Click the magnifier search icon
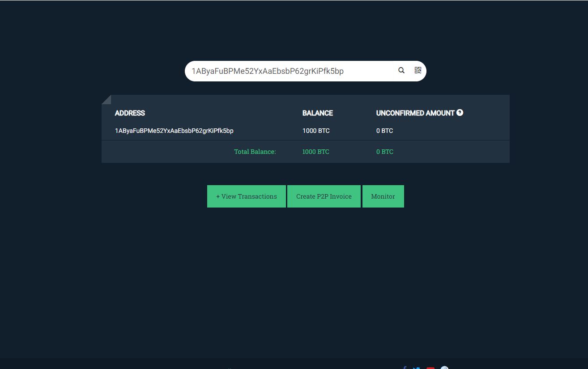 401,70
